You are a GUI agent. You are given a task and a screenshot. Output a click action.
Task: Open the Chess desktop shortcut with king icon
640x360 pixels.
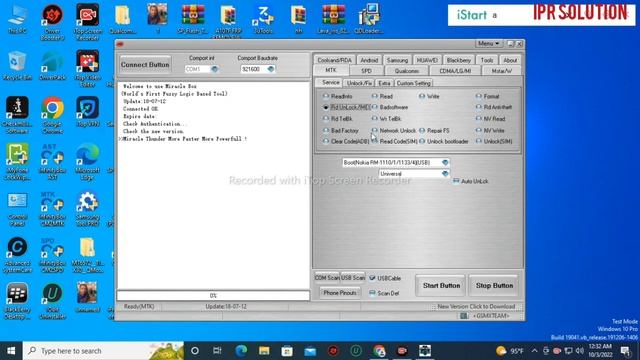[17, 114]
